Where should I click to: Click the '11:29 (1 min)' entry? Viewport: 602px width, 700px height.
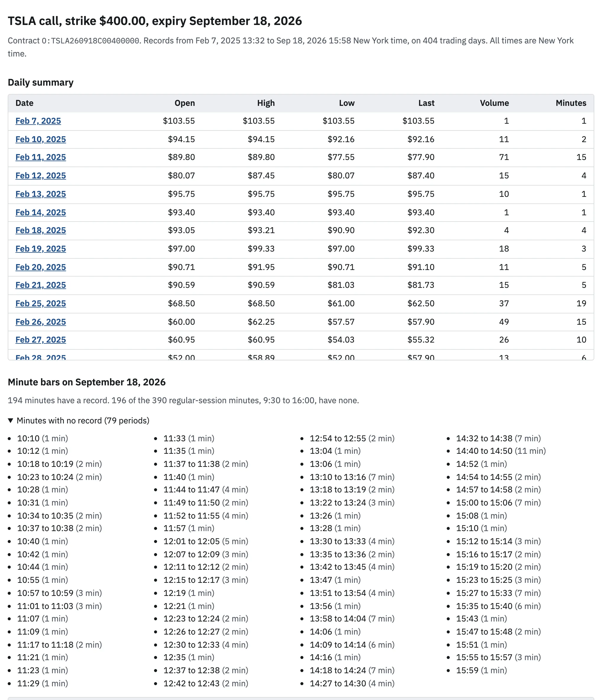click(43, 683)
